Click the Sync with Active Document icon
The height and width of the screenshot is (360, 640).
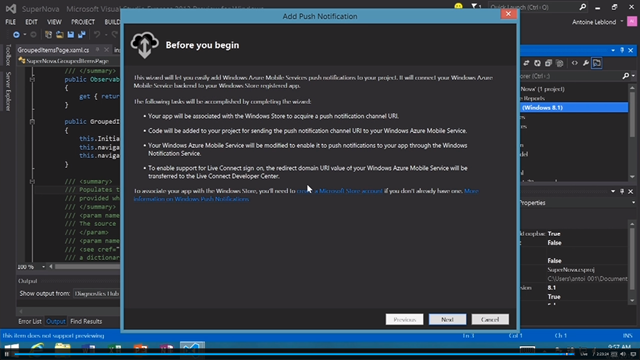pyautogui.click(x=526, y=63)
